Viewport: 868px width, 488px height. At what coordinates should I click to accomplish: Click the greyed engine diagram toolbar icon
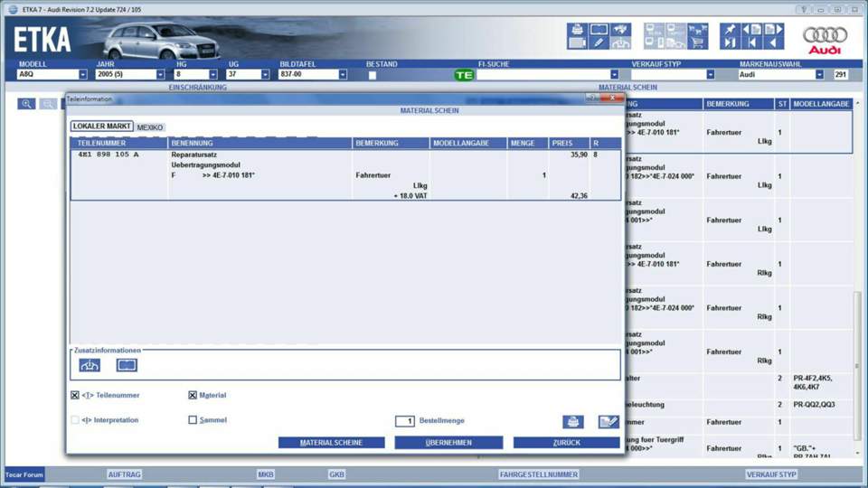(620, 42)
